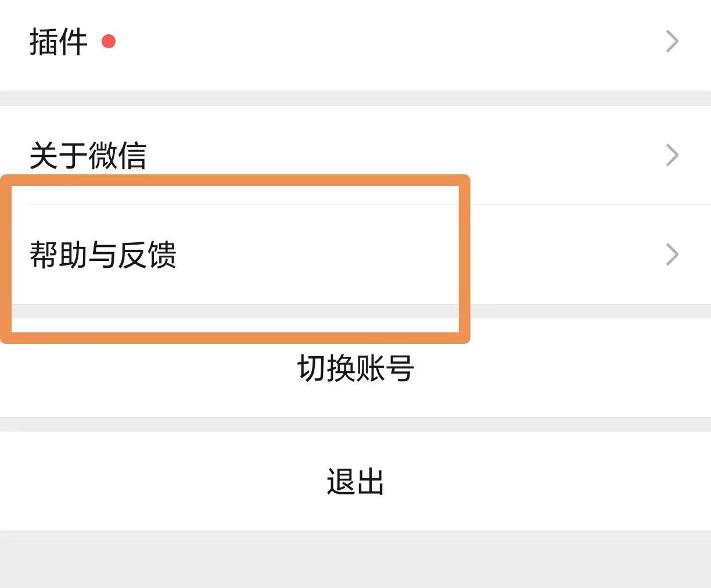Screen dimensions: 711x588
Task: Click gray separator between 插件 and 关于微信
Action: (x=355, y=98)
